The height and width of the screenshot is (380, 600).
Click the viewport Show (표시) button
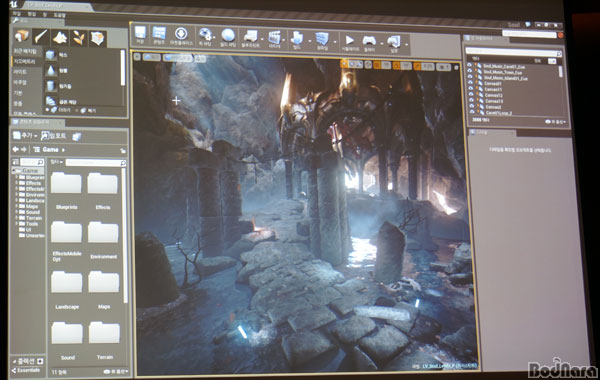click(200, 59)
